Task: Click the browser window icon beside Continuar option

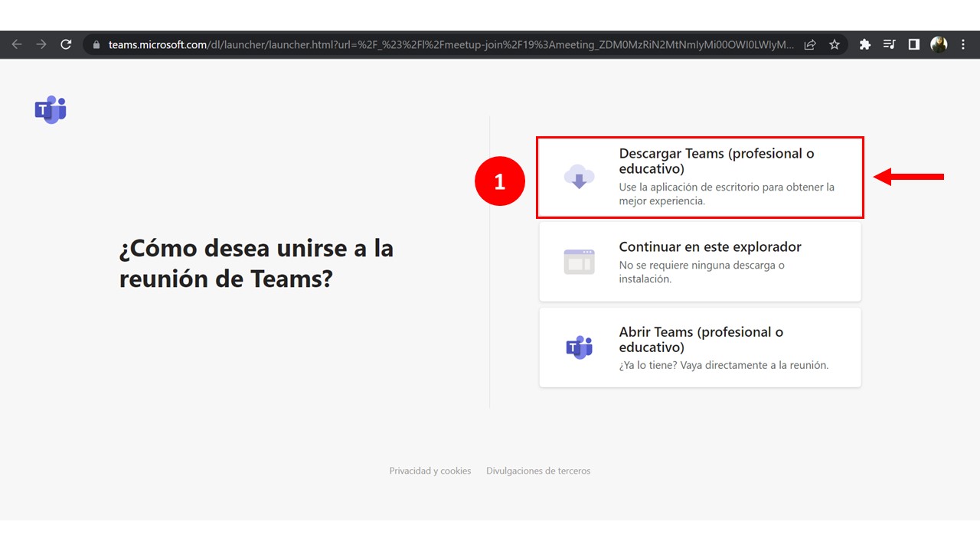Action: tap(579, 261)
